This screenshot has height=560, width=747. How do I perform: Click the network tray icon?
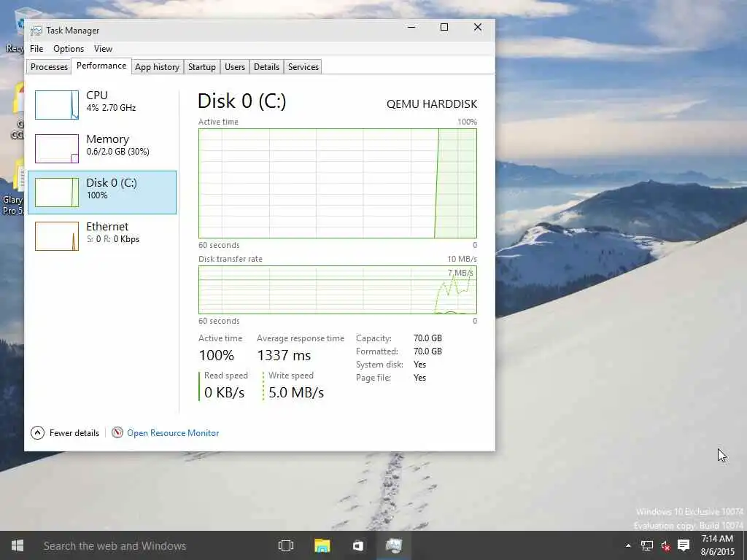[646, 545]
